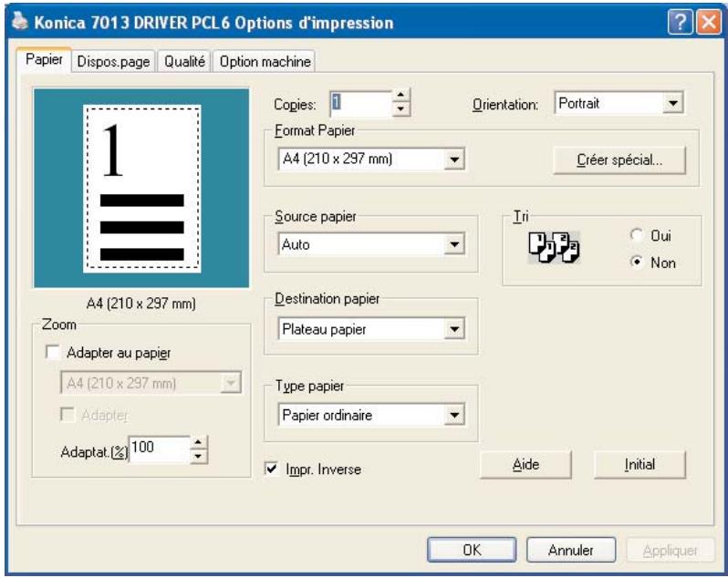Open the Orientation dropdown
This screenshot has height=578, width=728.
tap(619, 103)
